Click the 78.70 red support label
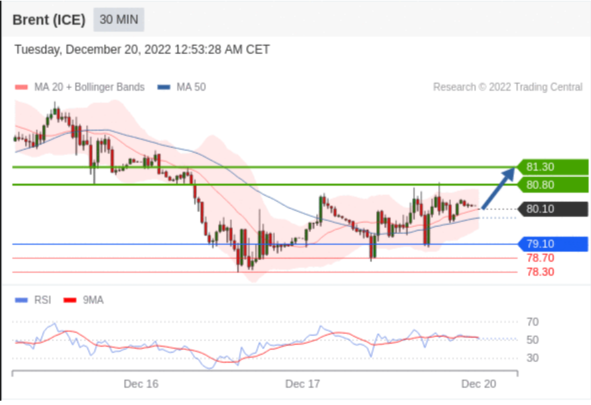The image size is (591, 405). 540,258
